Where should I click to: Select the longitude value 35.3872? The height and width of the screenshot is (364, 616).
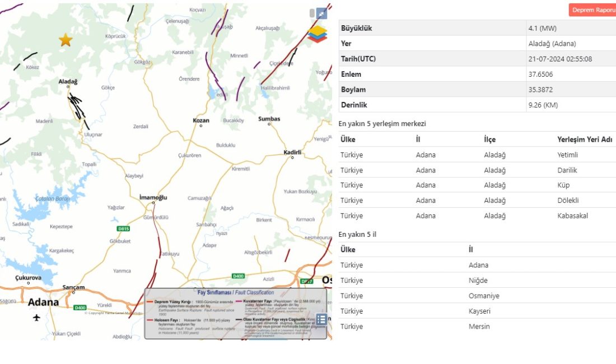(x=540, y=90)
